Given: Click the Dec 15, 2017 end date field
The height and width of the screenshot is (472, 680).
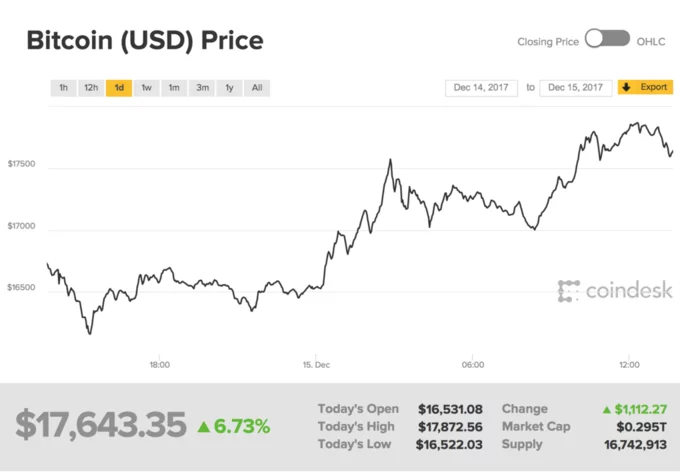Looking at the screenshot, I should [x=575, y=88].
